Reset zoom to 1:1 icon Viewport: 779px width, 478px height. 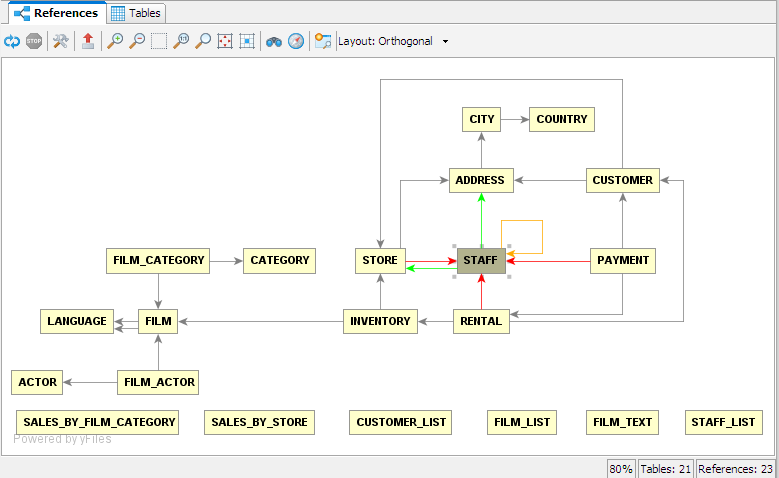point(181,42)
